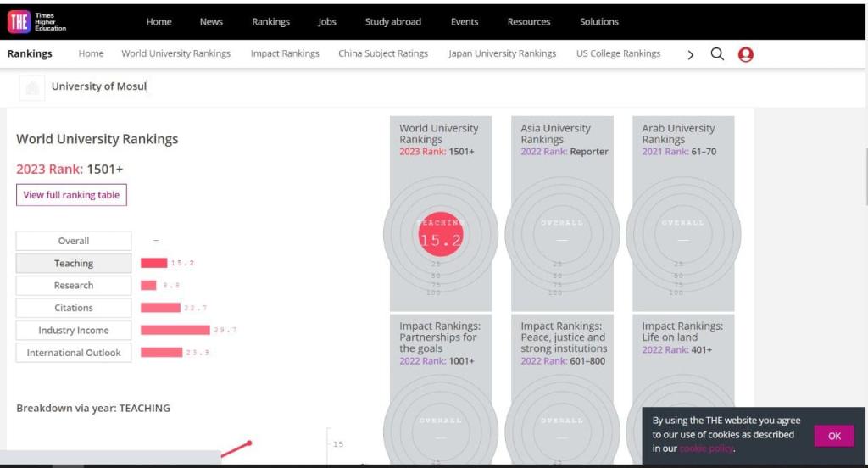Open the US College Rankings link
868x468 pixels.
(618, 53)
